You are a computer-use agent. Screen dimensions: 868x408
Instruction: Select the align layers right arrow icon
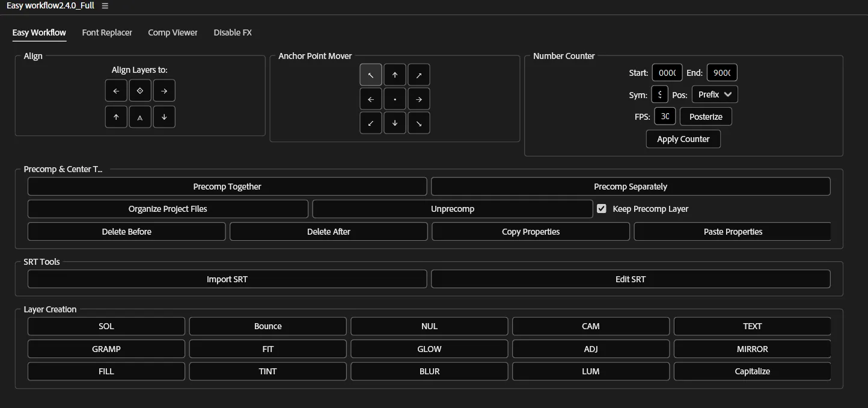pos(164,90)
